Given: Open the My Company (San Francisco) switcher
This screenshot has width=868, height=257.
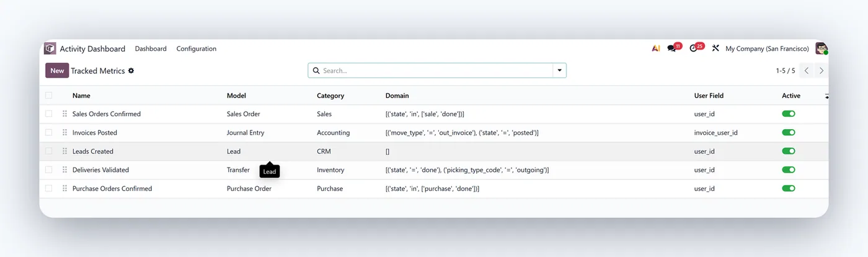Looking at the screenshot, I should (767, 48).
